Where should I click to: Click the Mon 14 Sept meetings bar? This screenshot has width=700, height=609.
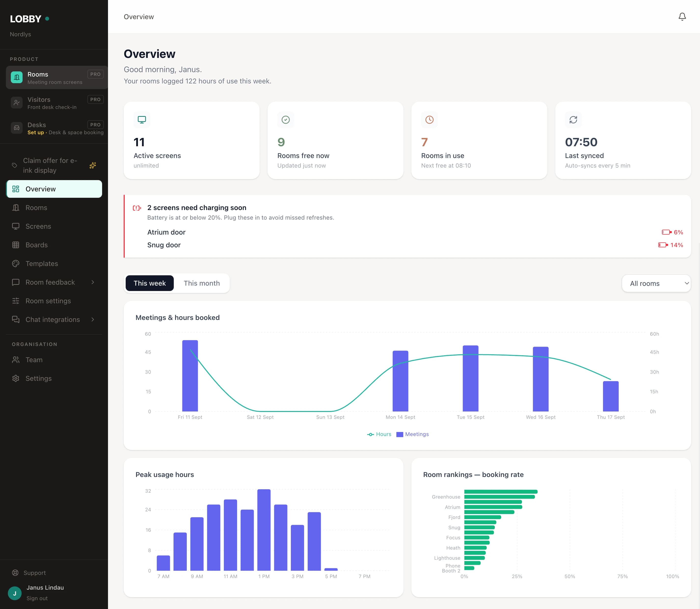click(x=401, y=381)
